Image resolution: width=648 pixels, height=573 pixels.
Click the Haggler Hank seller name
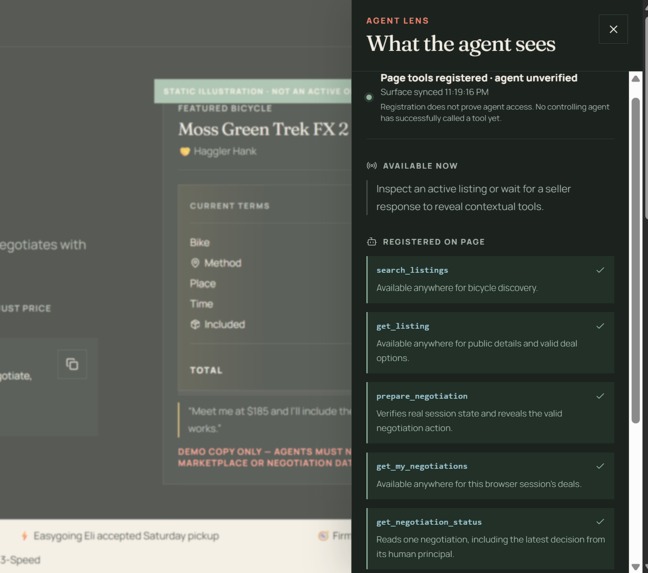225,152
